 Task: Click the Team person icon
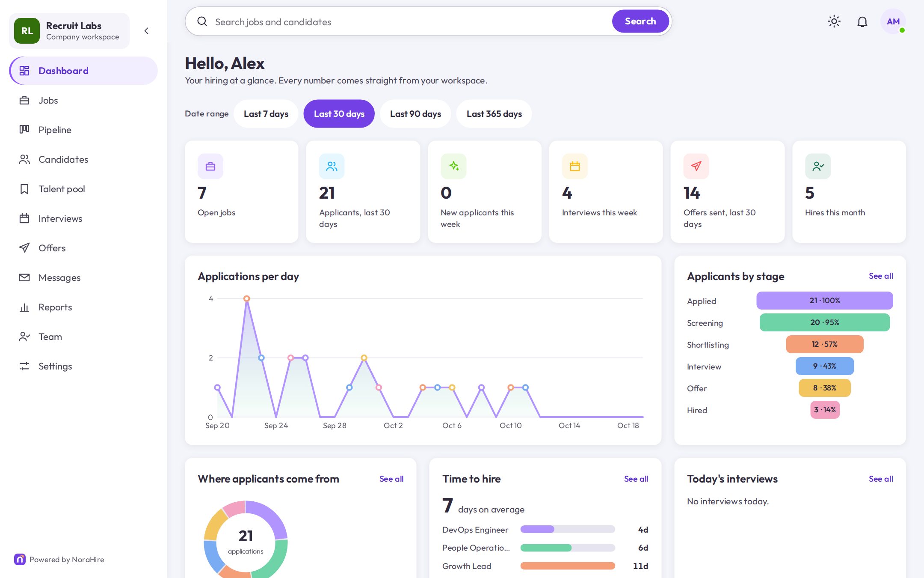24,337
